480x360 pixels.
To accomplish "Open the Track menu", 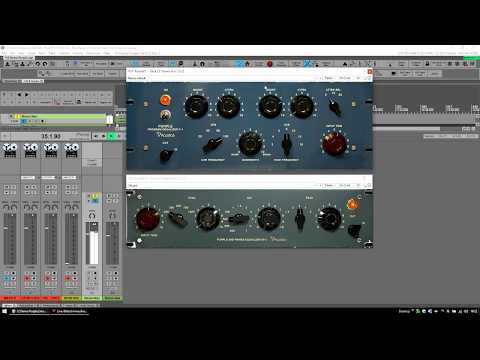I will [52, 53].
